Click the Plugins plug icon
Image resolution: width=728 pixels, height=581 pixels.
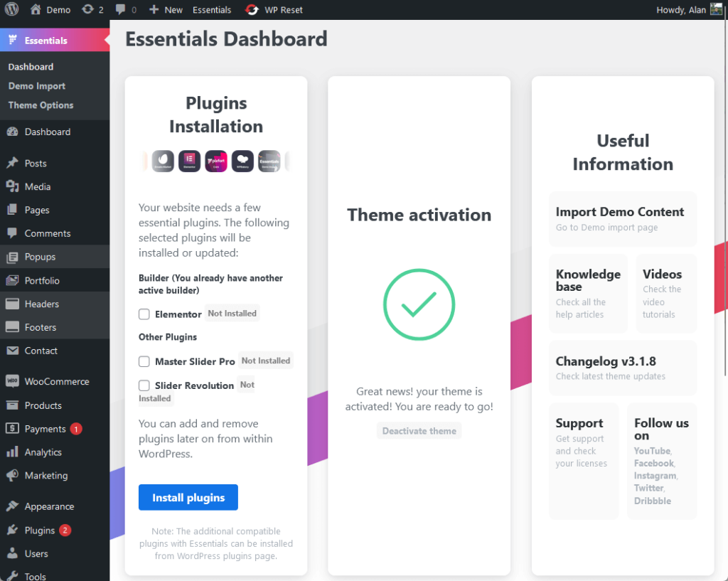click(13, 530)
